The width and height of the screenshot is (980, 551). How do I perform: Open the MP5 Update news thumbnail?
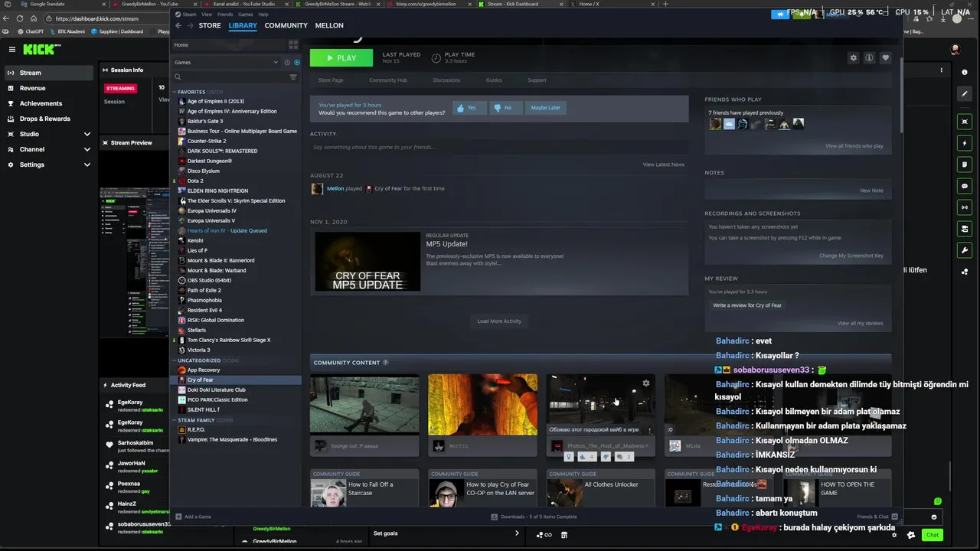[x=367, y=262]
